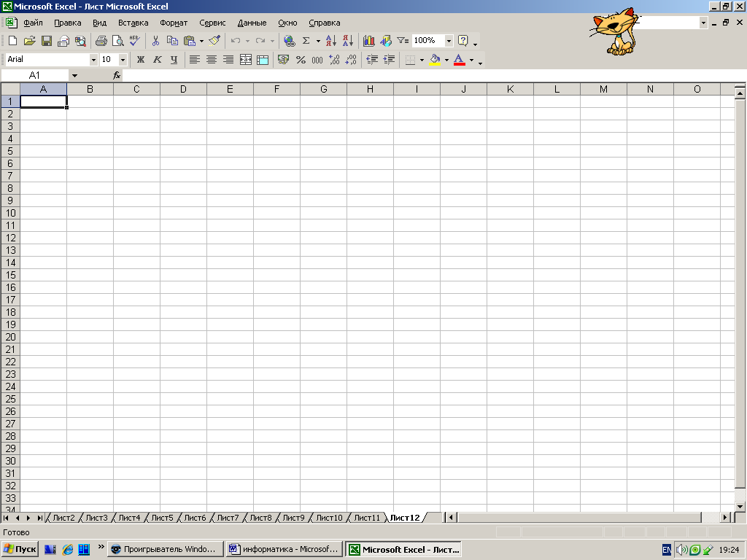Image resolution: width=747 pixels, height=560 pixels.
Task: Select row 10 header
Action: (10, 213)
